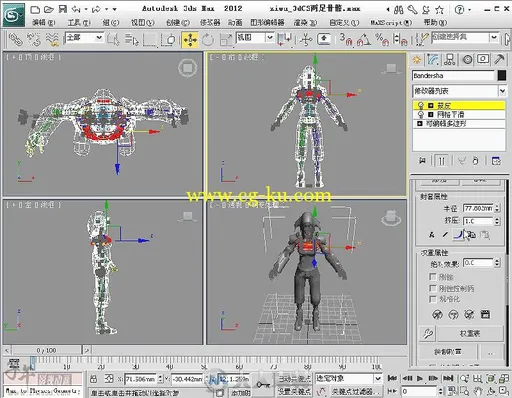The height and width of the screenshot is (398, 512).
Task: Toggle the Percent Snap icon
Action: click(382, 39)
